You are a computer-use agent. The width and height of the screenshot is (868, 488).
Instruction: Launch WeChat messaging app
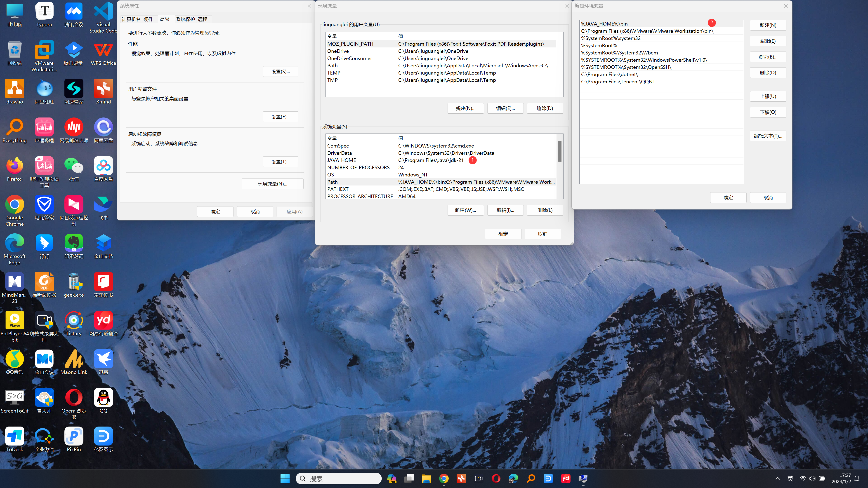(x=74, y=165)
